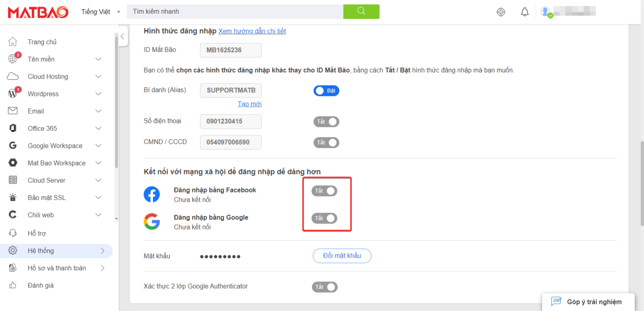Click the green search magnifier button

click(361, 11)
